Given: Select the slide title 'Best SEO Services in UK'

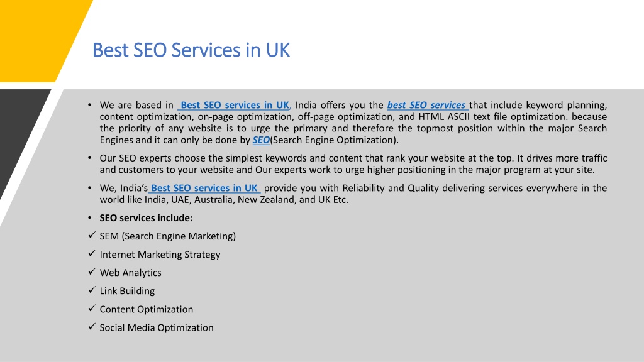Looking at the screenshot, I should pyautogui.click(x=191, y=50).
